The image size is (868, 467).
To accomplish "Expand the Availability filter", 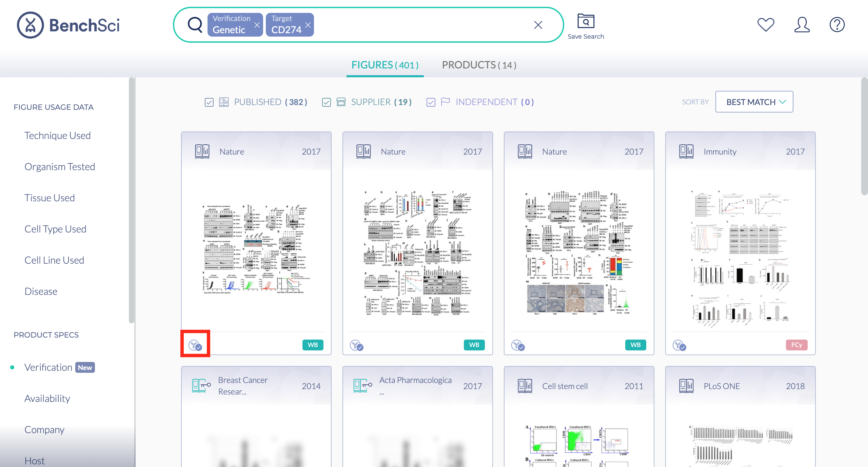I will (x=47, y=399).
